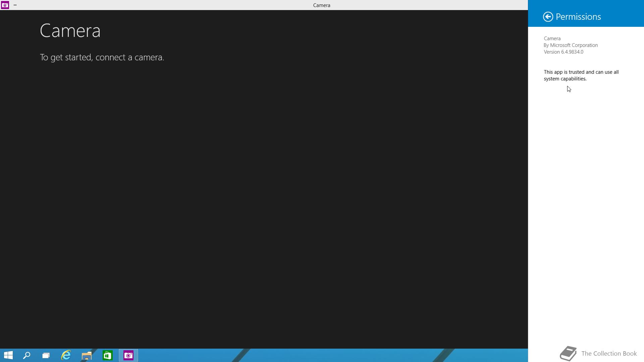The image size is (644, 362).
Task: Click the 'By Microsoft Corporation' text
Action: [x=571, y=45]
